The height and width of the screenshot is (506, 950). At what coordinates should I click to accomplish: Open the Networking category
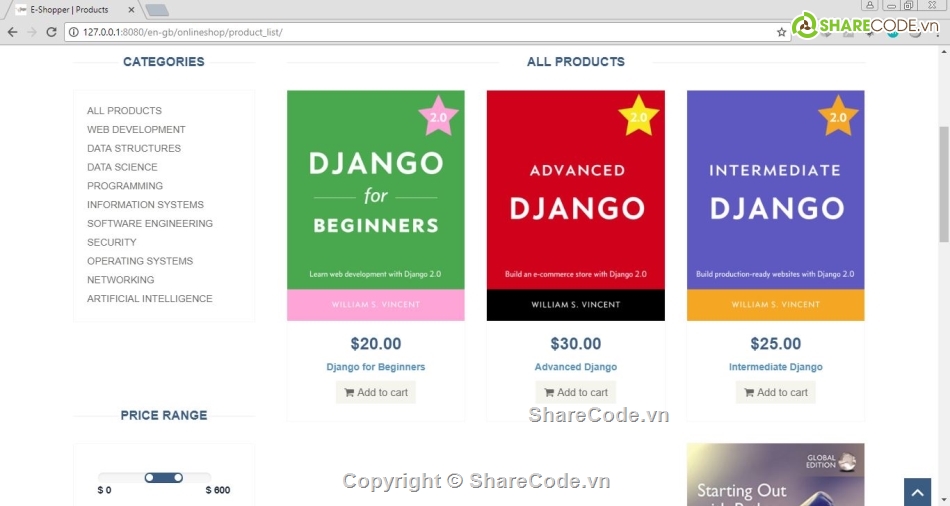click(121, 279)
